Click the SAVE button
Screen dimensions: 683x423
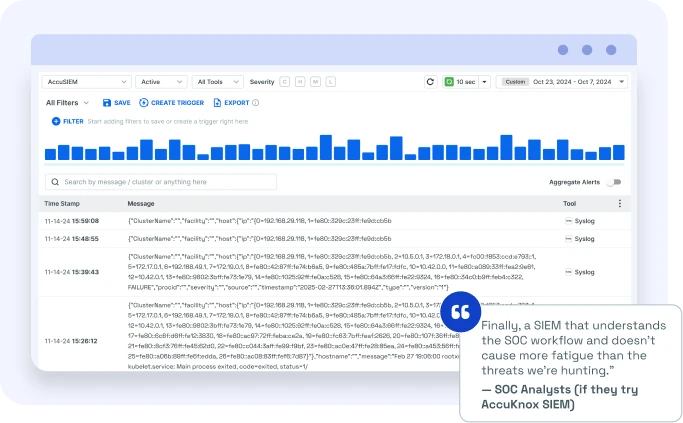point(116,103)
